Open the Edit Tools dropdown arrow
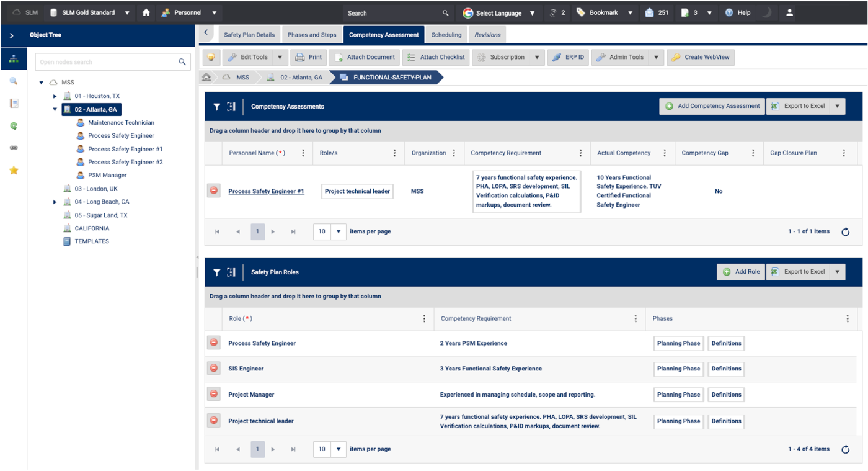Image resolution: width=868 pixels, height=471 pixels. pos(280,57)
